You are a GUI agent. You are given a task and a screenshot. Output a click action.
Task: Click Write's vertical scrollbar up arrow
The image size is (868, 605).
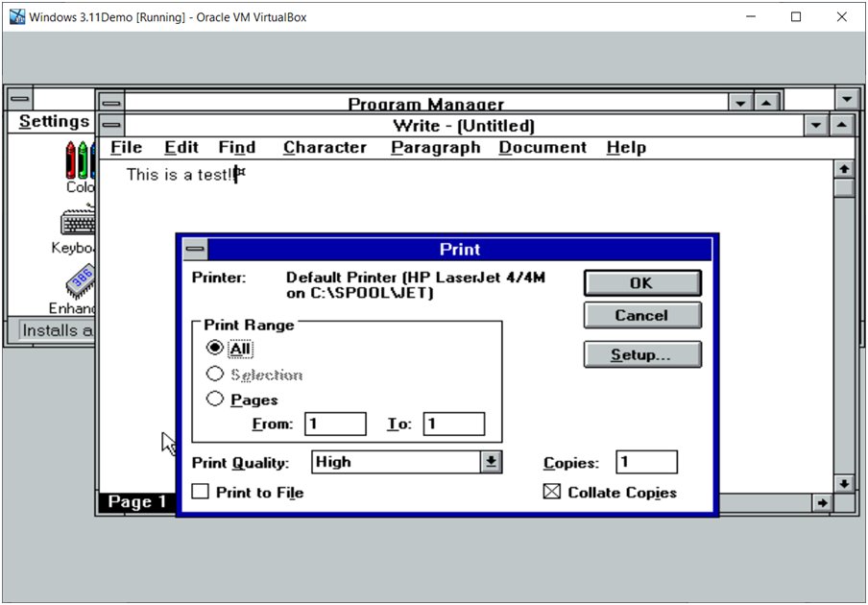[844, 169]
